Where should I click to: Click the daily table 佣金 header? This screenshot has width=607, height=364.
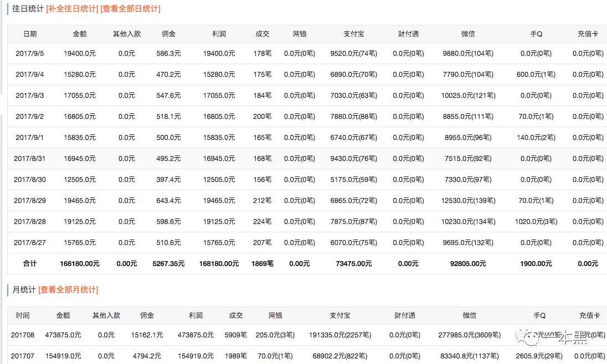point(168,34)
